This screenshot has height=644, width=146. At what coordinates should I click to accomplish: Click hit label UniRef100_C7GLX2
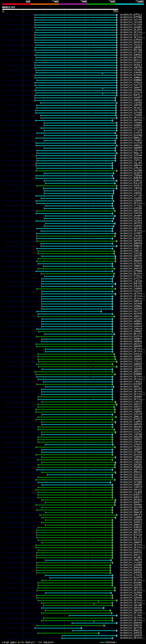131,361
